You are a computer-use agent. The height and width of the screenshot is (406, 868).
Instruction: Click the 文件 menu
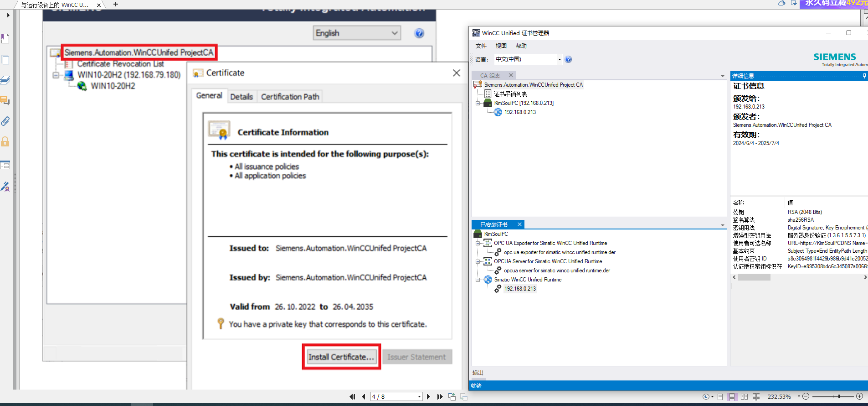point(481,46)
